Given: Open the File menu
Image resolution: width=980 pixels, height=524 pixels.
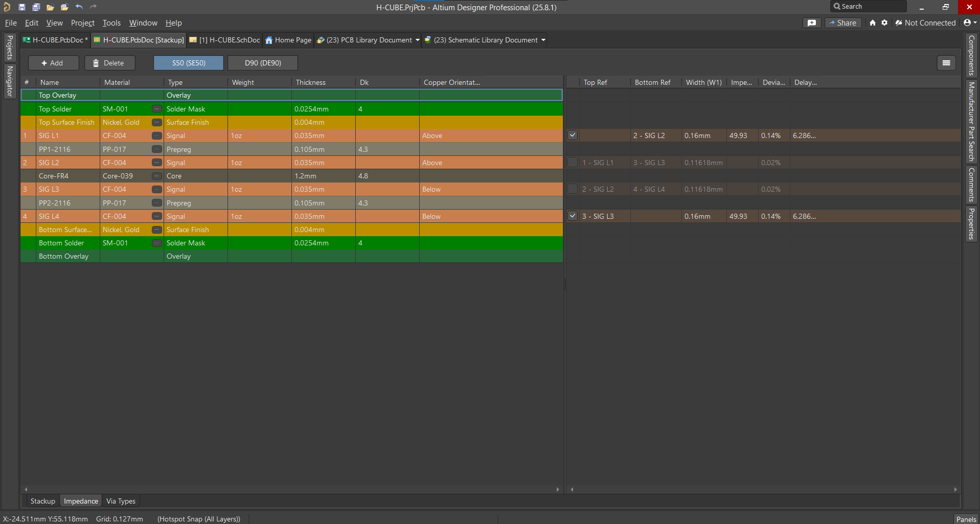Looking at the screenshot, I should coord(11,23).
